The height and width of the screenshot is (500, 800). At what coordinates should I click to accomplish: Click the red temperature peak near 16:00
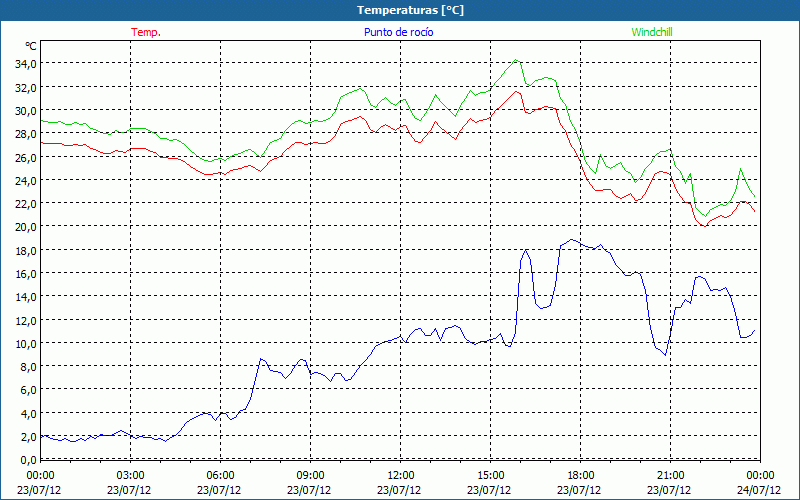516,91
